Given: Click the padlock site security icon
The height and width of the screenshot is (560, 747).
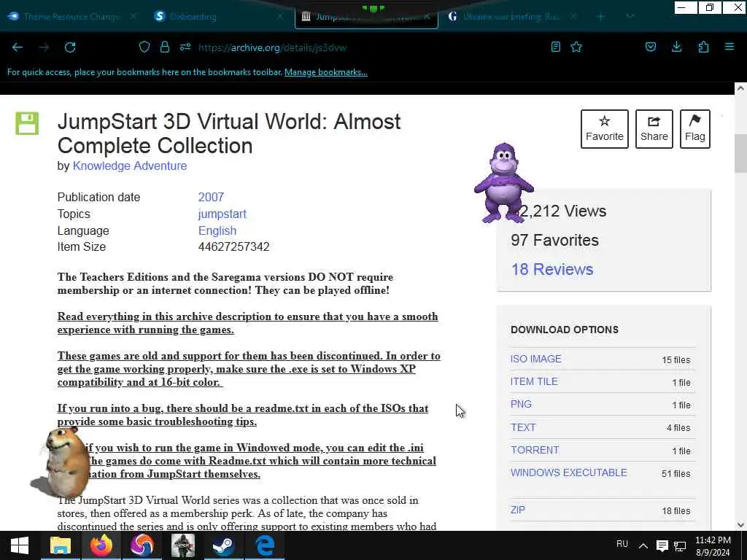Looking at the screenshot, I should [x=165, y=47].
